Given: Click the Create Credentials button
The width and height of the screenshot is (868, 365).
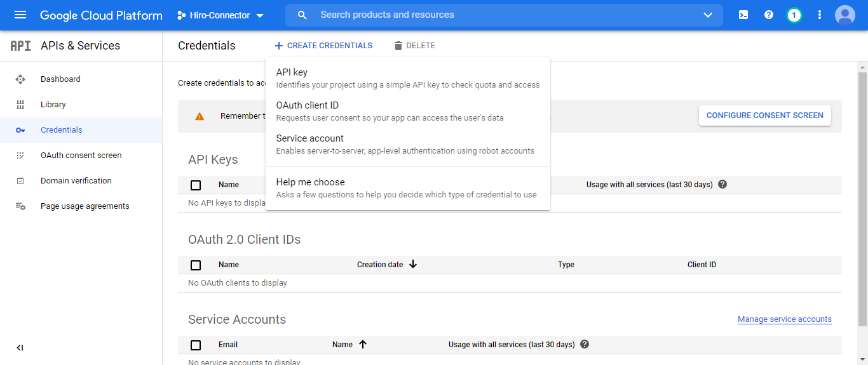Looking at the screenshot, I should (x=323, y=46).
